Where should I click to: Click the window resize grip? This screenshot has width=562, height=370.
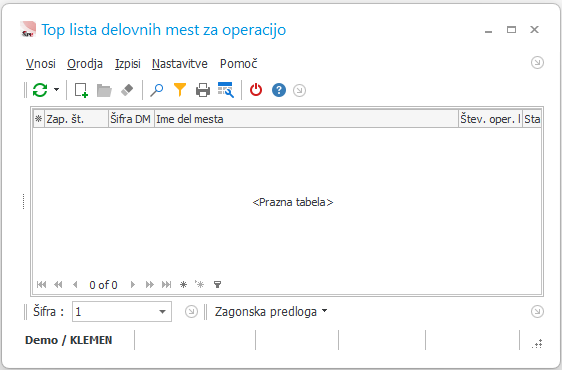(x=537, y=344)
